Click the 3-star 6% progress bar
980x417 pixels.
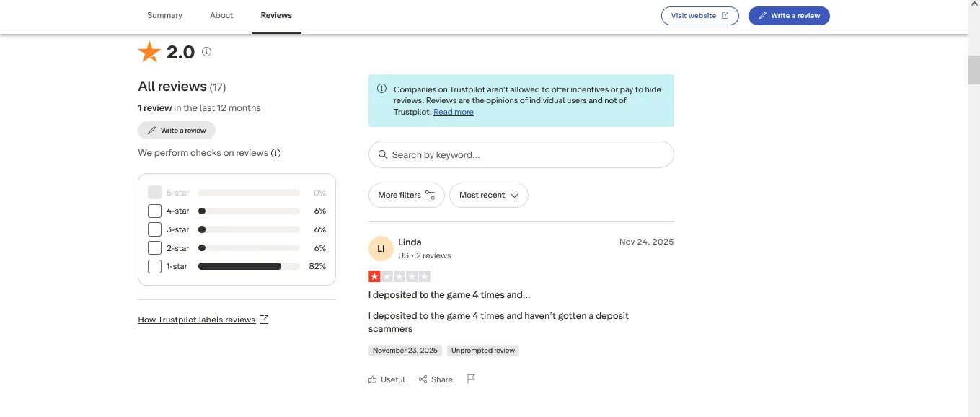pos(249,229)
